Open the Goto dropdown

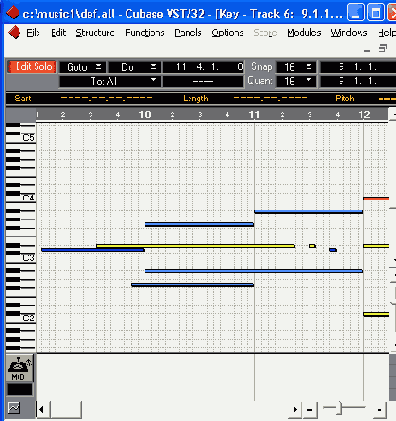pyautogui.click(x=83, y=67)
